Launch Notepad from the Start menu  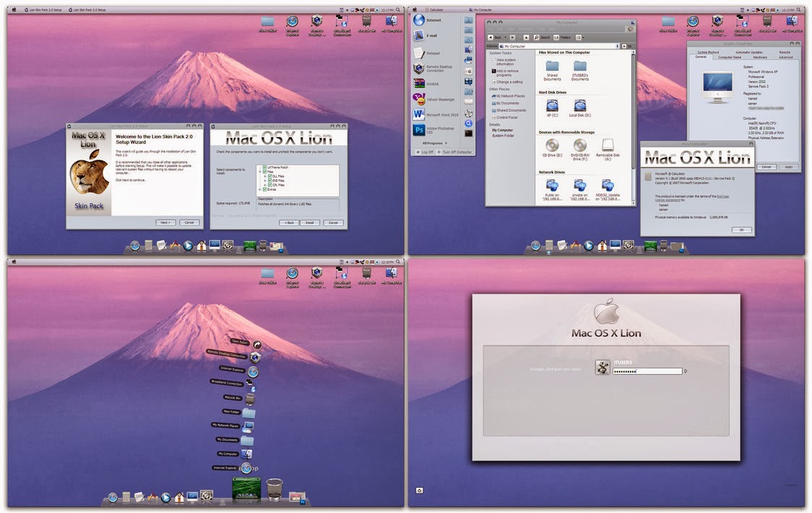(x=427, y=53)
